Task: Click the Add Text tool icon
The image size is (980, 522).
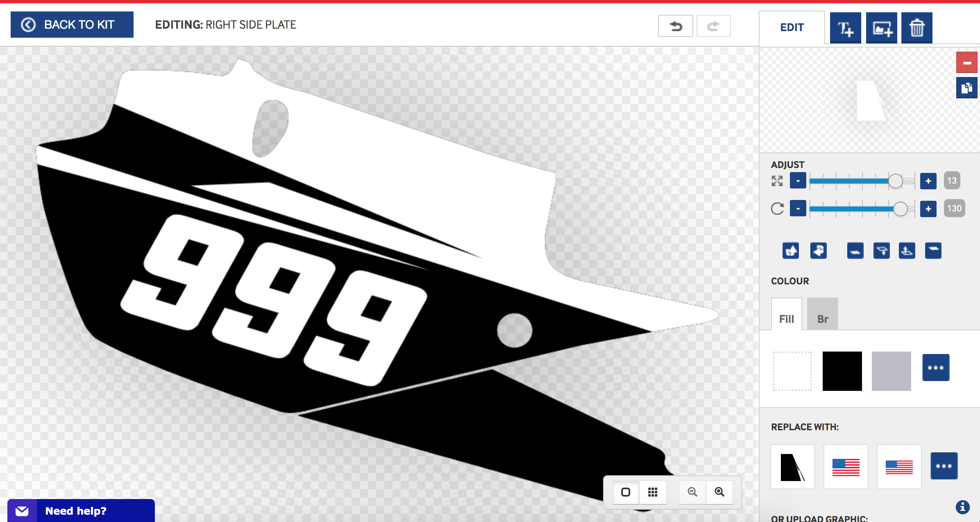Action: click(x=845, y=28)
